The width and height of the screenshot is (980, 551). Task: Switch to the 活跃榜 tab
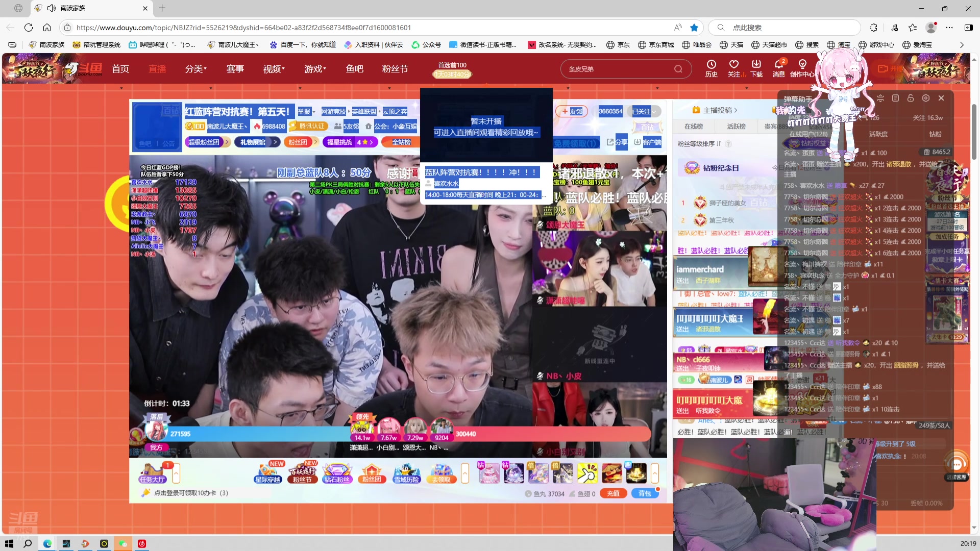[736, 127]
